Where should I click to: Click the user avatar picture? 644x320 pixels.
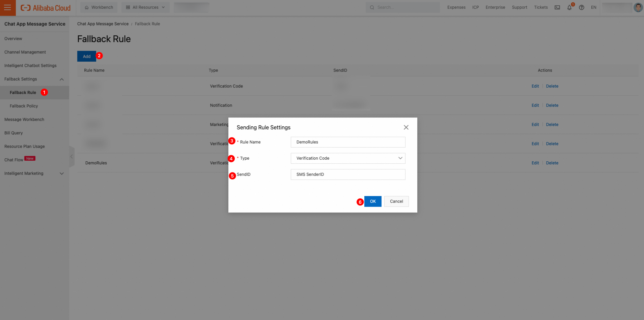point(638,7)
